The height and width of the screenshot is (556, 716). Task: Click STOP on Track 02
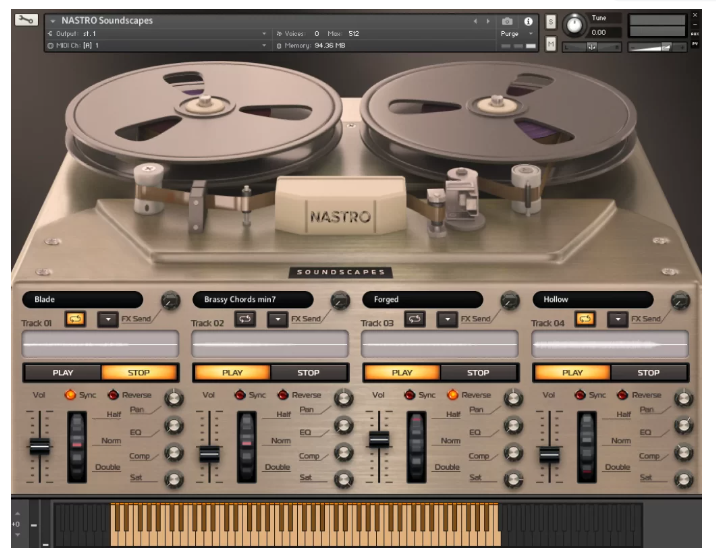pos(309,373)
